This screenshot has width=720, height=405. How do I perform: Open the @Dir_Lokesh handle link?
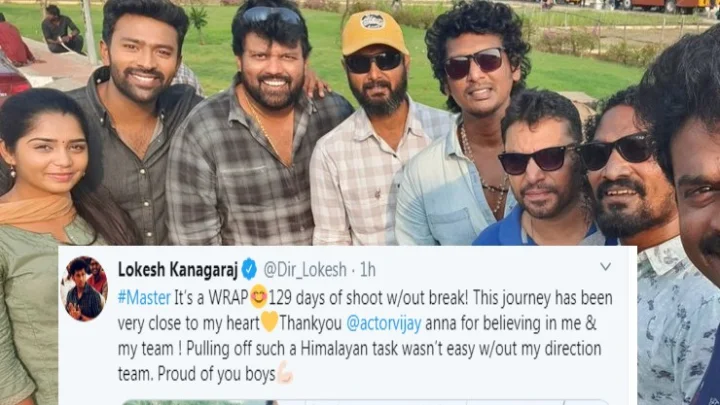(305, 270)
